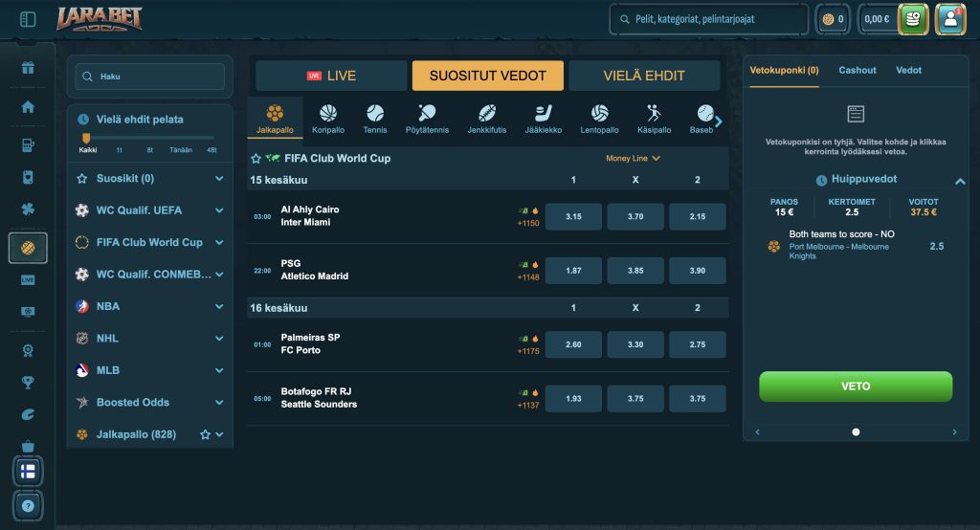
Task: Select the Jääkiekko hockey sport icon
Action: click(544, 119)
